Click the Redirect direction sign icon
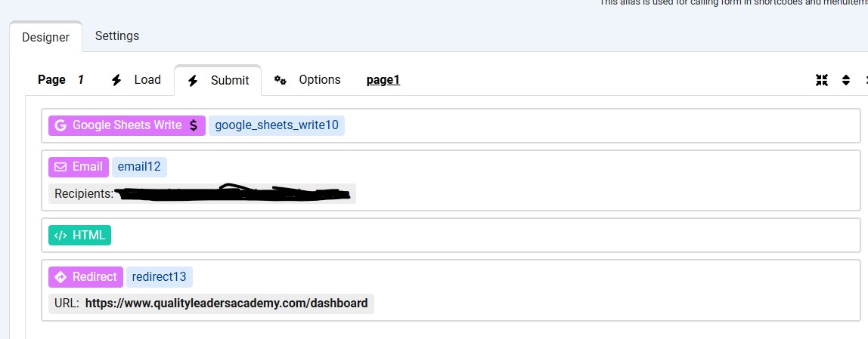The height and width of the screenshot is (339, 868). (x=60, y=277)
